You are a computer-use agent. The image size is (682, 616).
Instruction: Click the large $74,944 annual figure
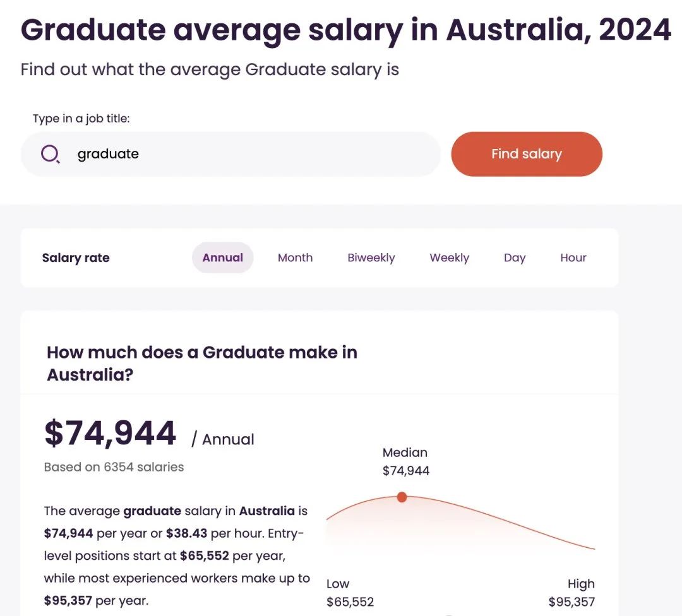(x=110, y=434)
